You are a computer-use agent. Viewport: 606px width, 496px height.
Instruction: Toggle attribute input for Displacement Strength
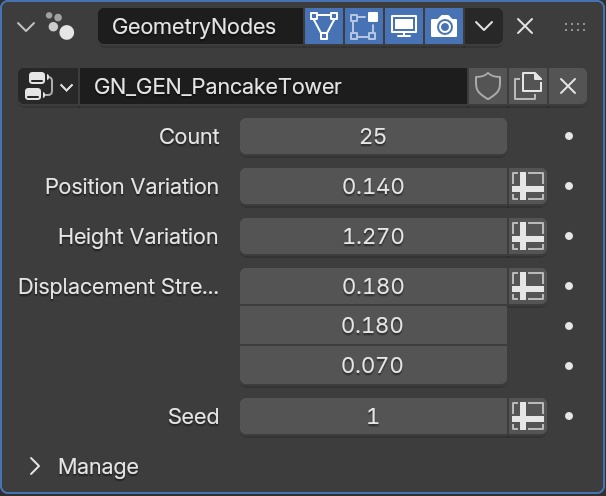(x=527, y=286)
